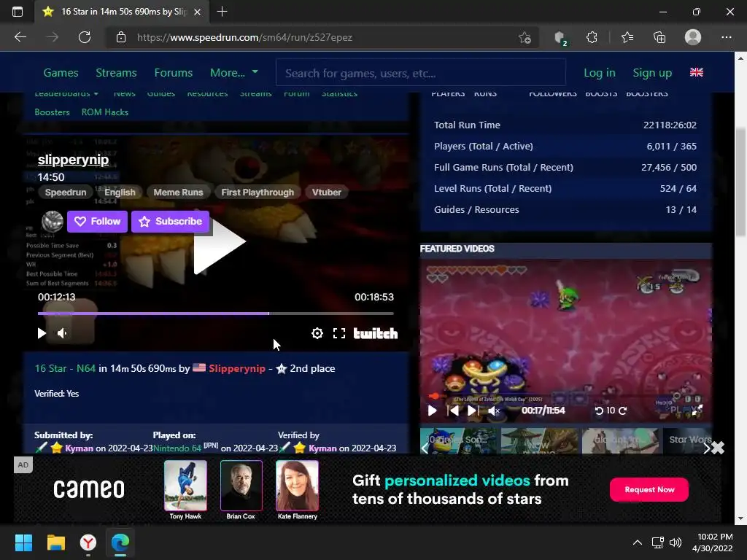Open the Windows Start menu
Image resolution: width=747 pixels, height=560 pixels.
[x=23, y=542]
